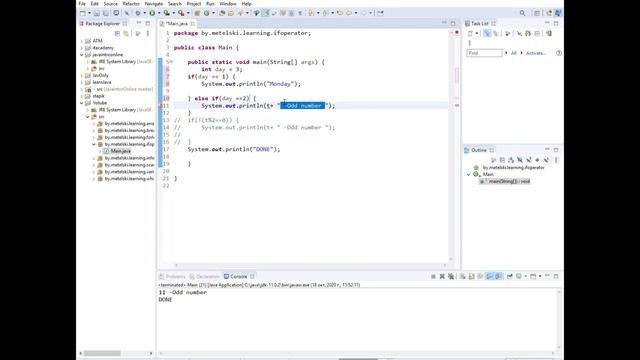Open the Debug dropdown arrow
640x360 pixels.
[x=144, y=13]
